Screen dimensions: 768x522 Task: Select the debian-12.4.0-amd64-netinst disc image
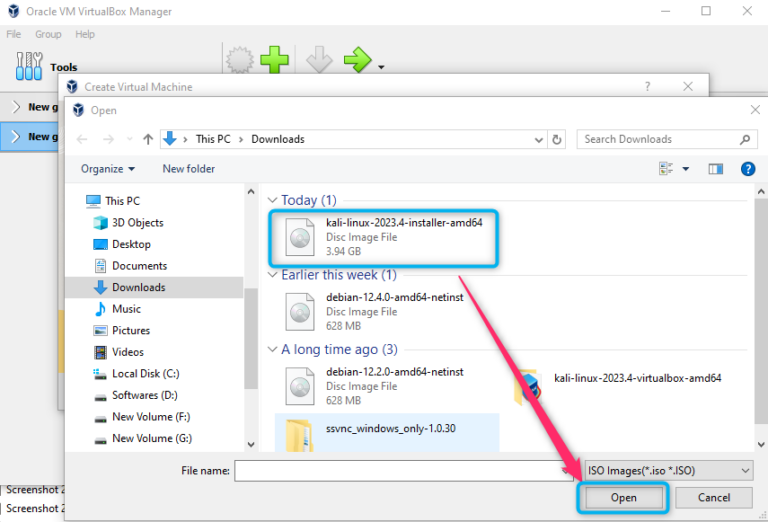click(x=375, y=312)
